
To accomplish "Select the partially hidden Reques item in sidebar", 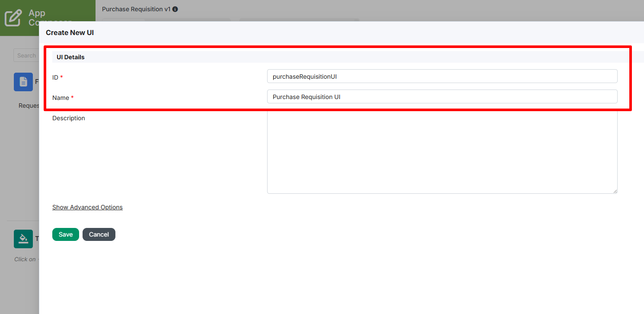I will (x=29, y=106).
